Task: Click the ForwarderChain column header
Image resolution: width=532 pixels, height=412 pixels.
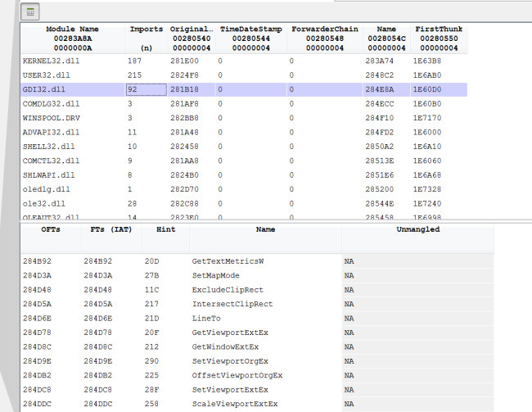Action: [325, 38]
